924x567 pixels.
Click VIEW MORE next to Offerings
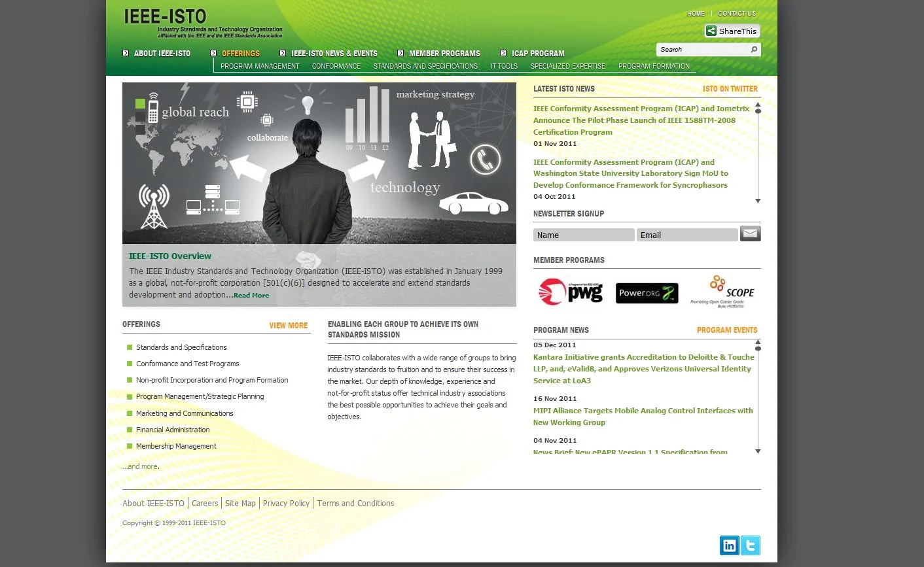288,325
